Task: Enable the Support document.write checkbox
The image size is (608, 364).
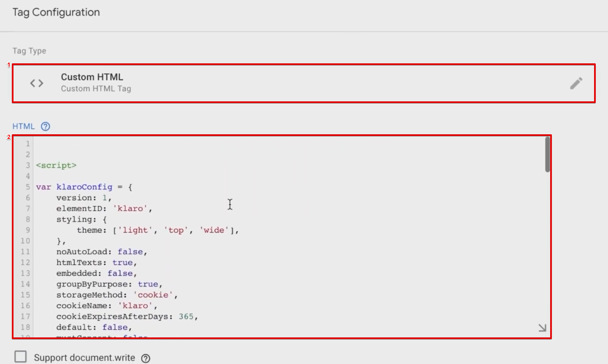Action: coord(20,356)
